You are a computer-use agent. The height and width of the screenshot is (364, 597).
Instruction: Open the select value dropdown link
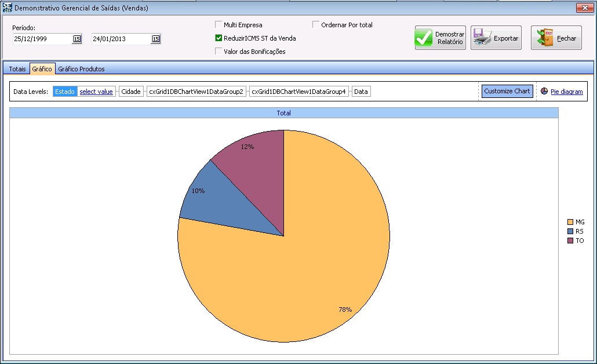click(96, 92)
